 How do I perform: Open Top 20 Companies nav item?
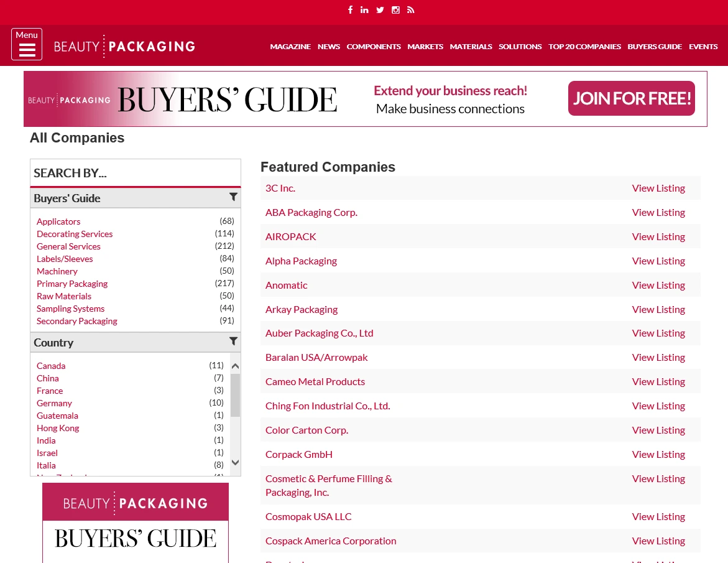584,47
